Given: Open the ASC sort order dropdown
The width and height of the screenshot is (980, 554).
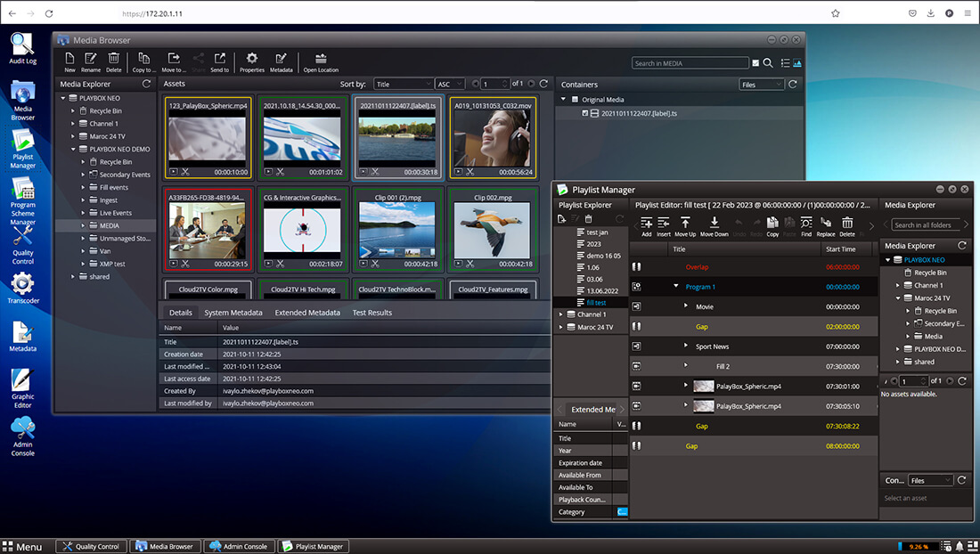Looking at the screenshot, I should click(449, 84).
